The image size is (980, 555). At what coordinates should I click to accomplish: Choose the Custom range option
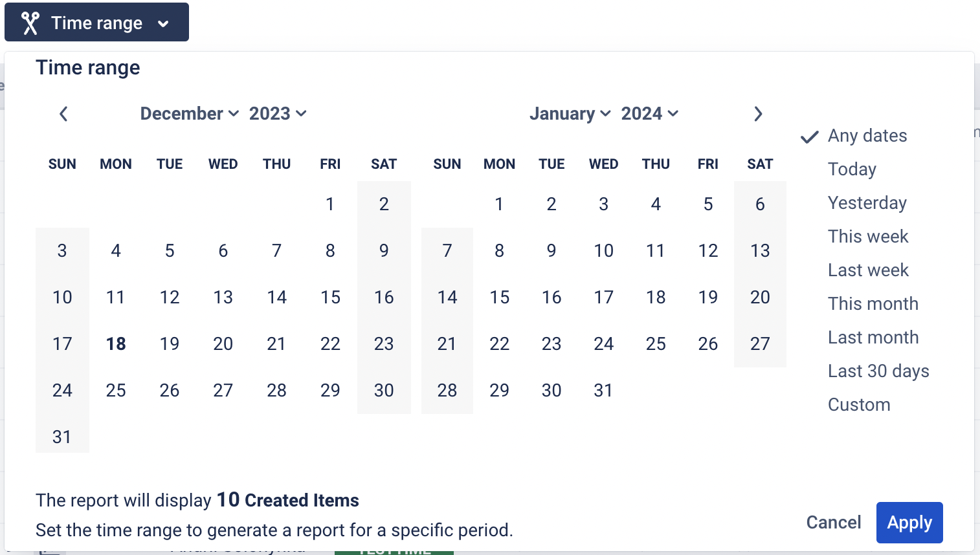click(x=859, y=405)
